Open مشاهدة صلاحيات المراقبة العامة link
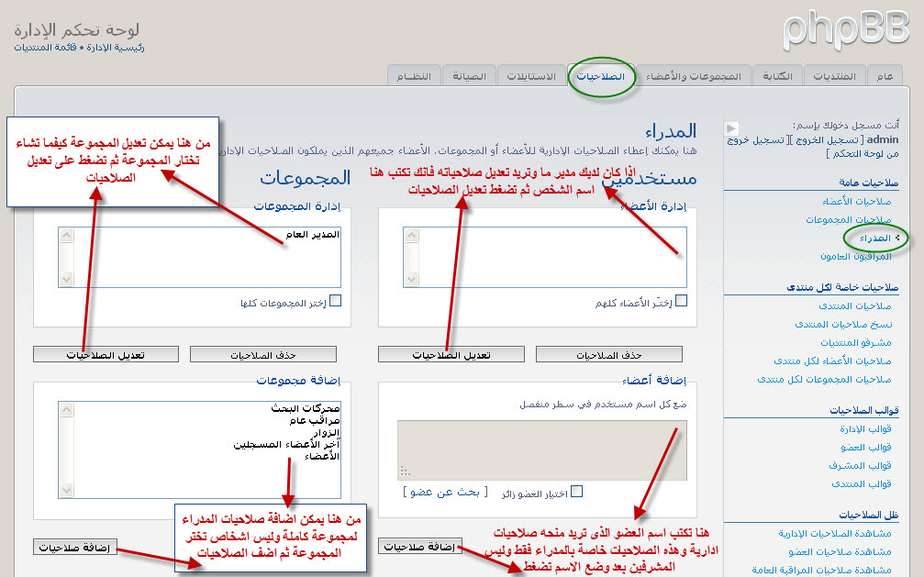Screen dimensions: 924x577 pos(821,570)
